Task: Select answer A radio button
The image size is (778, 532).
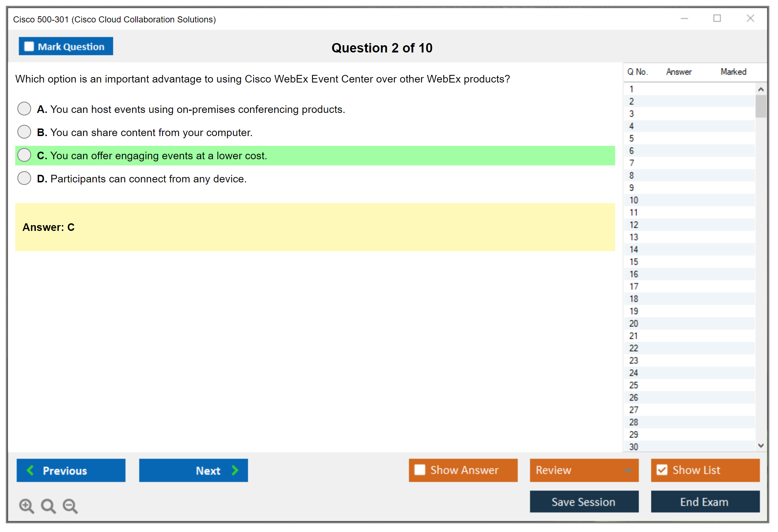Action: click(24, 109)
